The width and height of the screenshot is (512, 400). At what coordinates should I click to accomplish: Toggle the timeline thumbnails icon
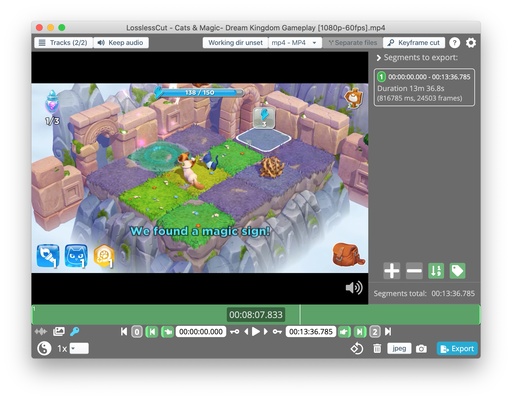[x=59, y=331]
